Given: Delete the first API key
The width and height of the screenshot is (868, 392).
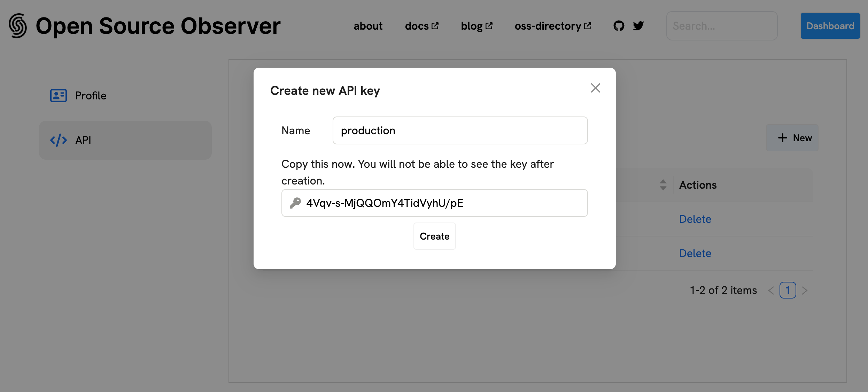Looking at the screenshot, I should (x=695, y=219).
